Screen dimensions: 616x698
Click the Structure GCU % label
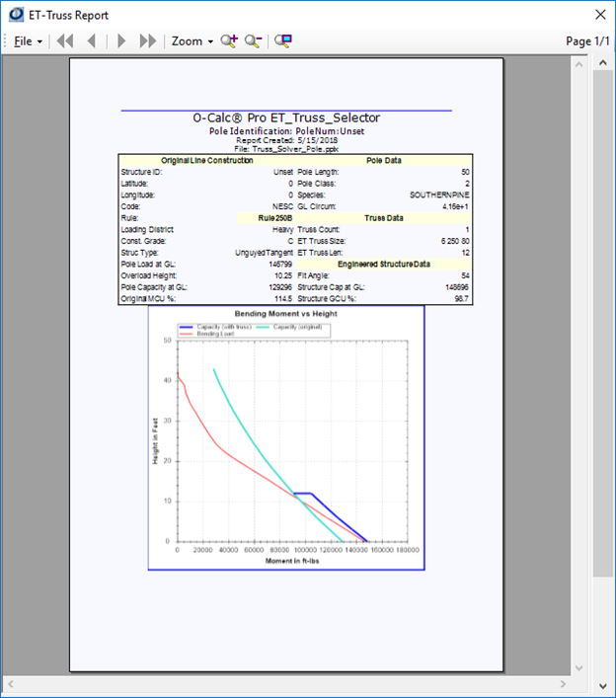pyautogui.click(x=327, y=299)
